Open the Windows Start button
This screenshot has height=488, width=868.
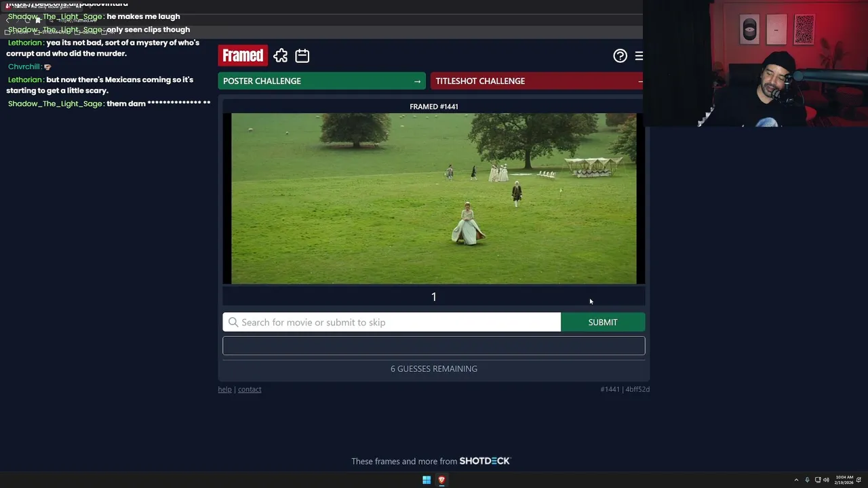click(x=427, y=480)
